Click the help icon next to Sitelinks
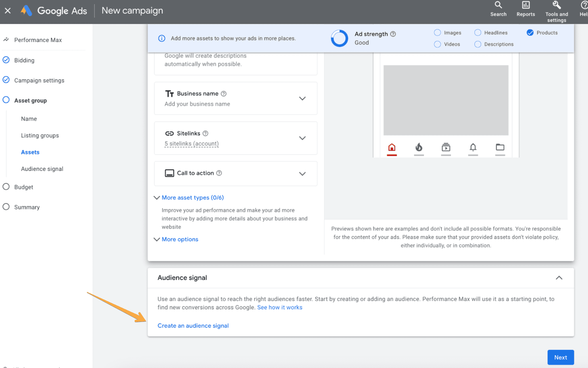Image resolution: width=588 pixels, height=368 pixels. pyautogui.click(x=205, y=133)
